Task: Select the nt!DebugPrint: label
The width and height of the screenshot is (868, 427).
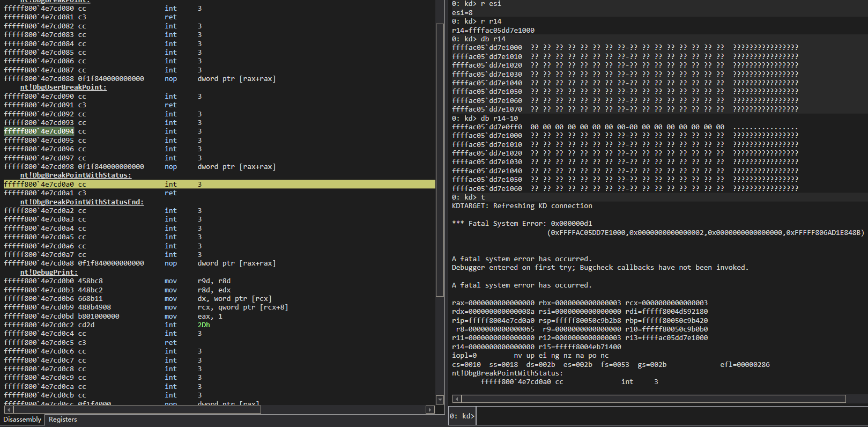Action: [49, 273]
